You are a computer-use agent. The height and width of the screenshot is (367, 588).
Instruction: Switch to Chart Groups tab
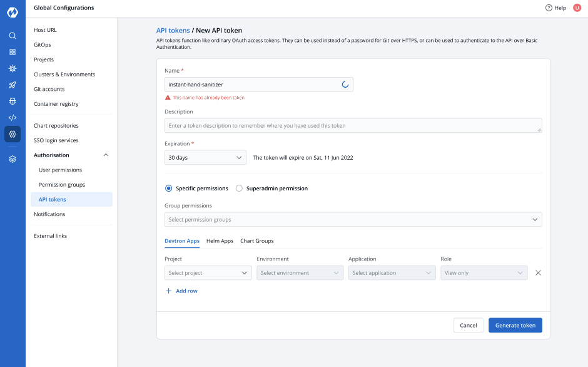pos(256,241)
